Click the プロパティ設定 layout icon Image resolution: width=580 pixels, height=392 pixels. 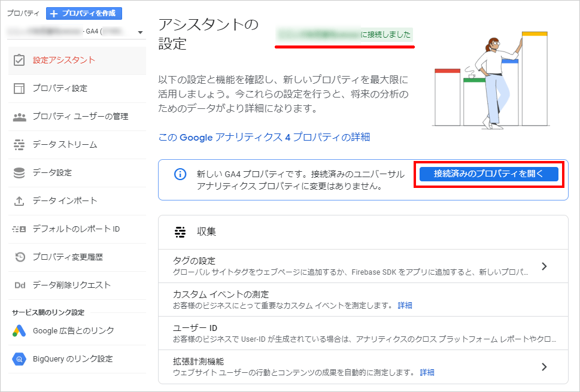(19, 89)
